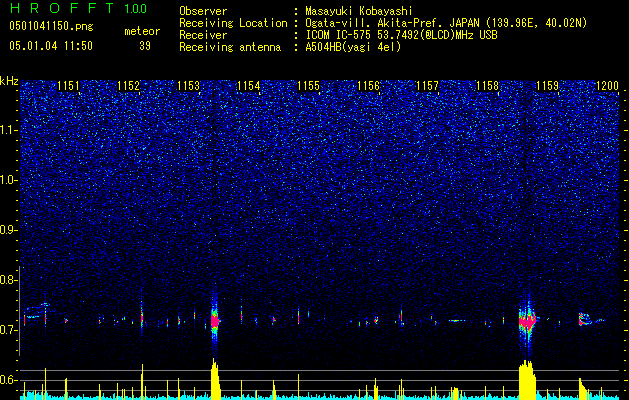The width and height of the screenshot is (629, 400).
Task: Click the meteor echo after 1159 mark
Action: coord(585,319)
